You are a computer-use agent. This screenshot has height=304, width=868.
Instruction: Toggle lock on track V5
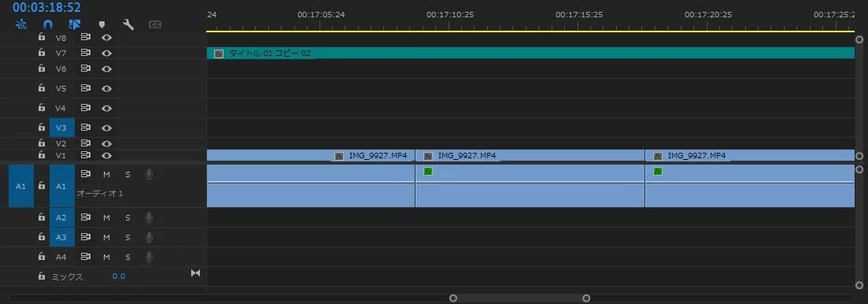[42, 88]
